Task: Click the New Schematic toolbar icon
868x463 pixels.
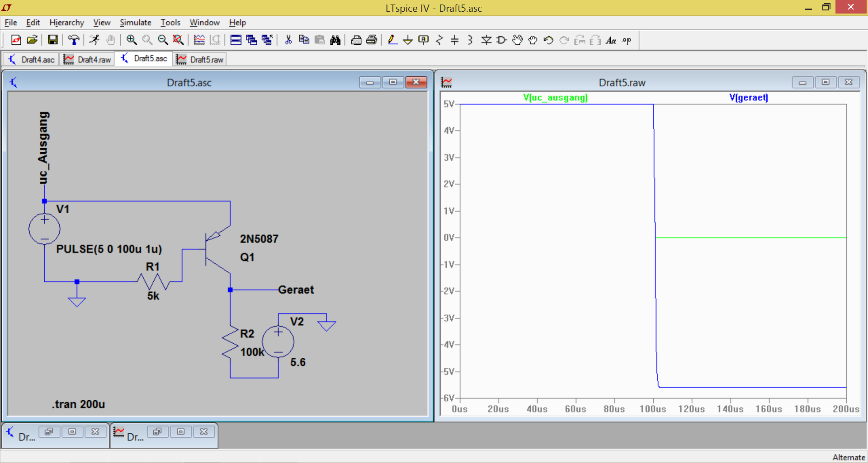Action: click(16, 40)
